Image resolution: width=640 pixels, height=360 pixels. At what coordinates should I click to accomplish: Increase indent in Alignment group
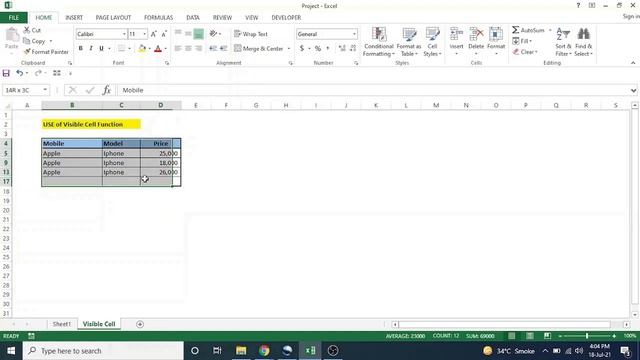coord(223,49)
